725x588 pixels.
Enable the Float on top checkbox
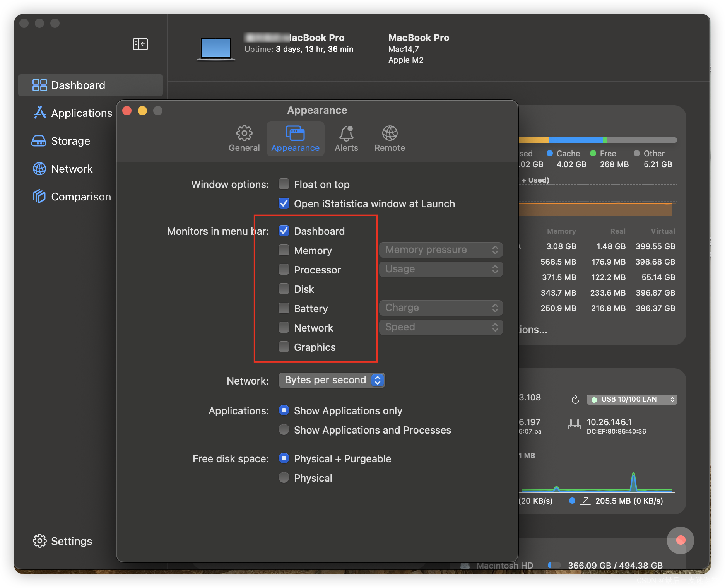click(x=284, y=184)
